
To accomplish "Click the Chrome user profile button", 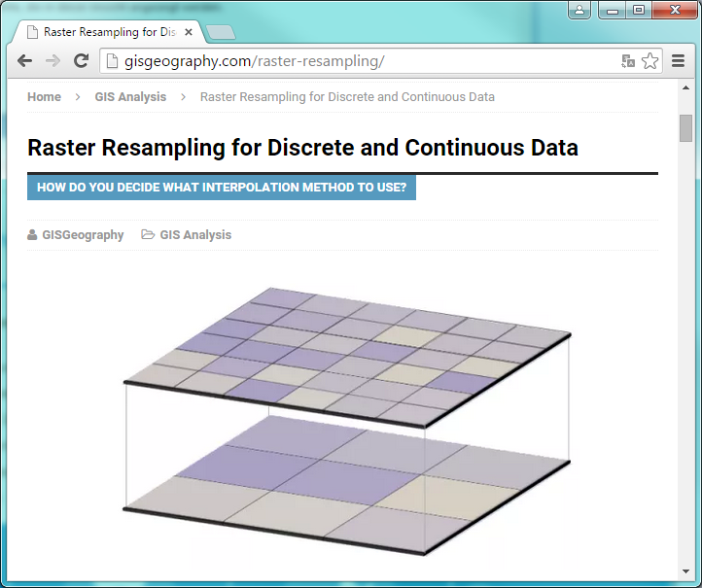I will pyautogui.click(x=579, y=11).
